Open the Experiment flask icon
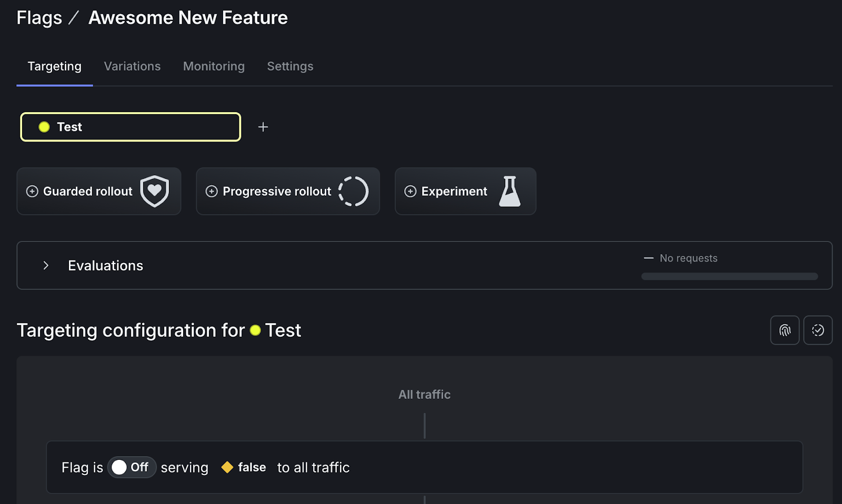The height and width of the screenshot is (504, 842). click(x=509, y=191)
